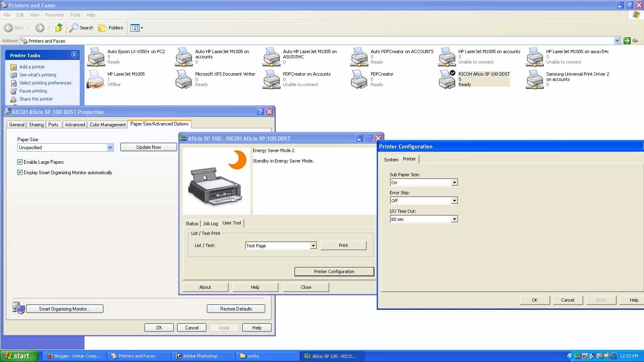Screen dimensions: 644x362
Task: Show Folders pane in the toolbar
Action: tap(111, 28)
